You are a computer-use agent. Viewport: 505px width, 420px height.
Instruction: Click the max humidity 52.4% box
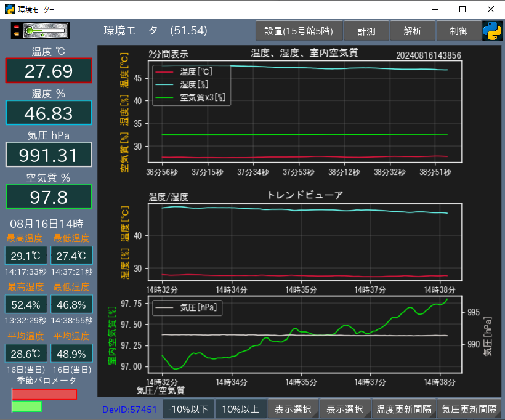pos(26,304)
